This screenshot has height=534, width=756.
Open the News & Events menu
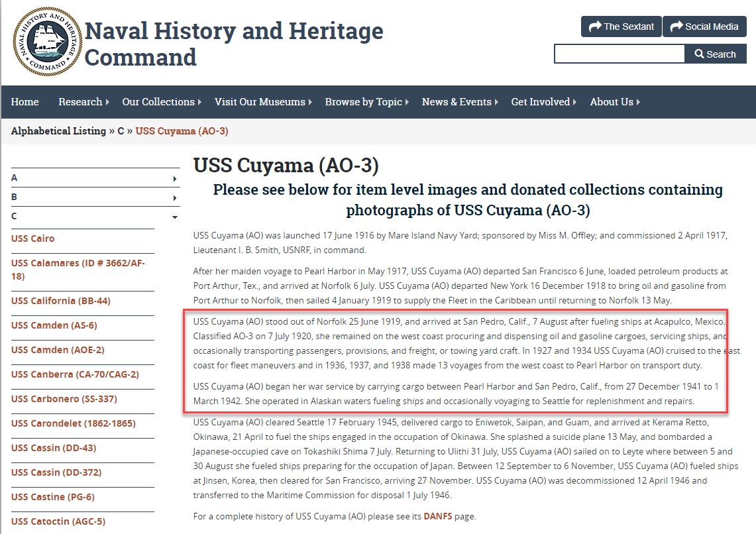tap(460, 102)
